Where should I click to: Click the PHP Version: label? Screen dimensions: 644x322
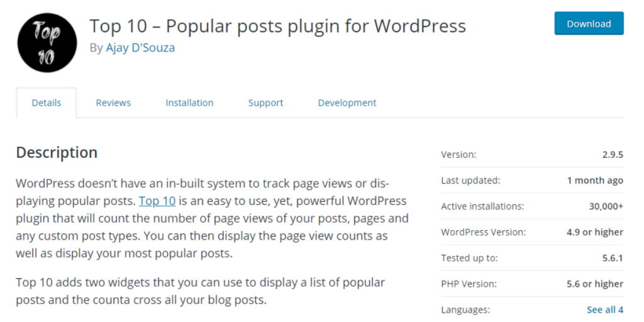pyautogui.click(x=469, y=284)
